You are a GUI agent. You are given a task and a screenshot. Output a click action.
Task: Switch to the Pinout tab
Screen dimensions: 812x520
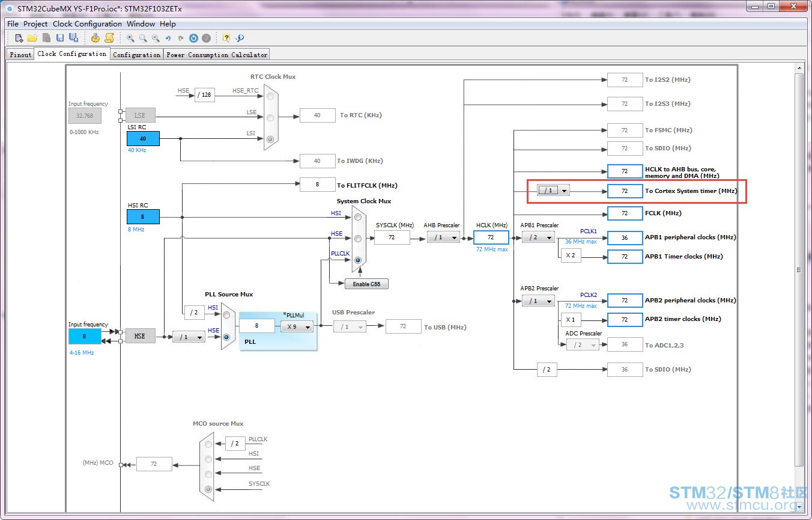tap(20, 55)
